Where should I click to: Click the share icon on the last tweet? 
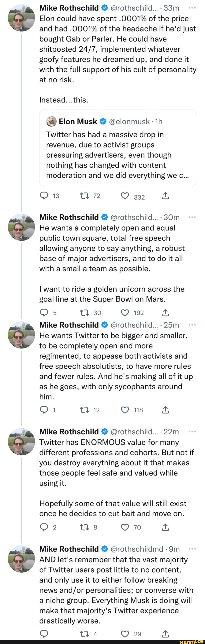pos(165,634)
